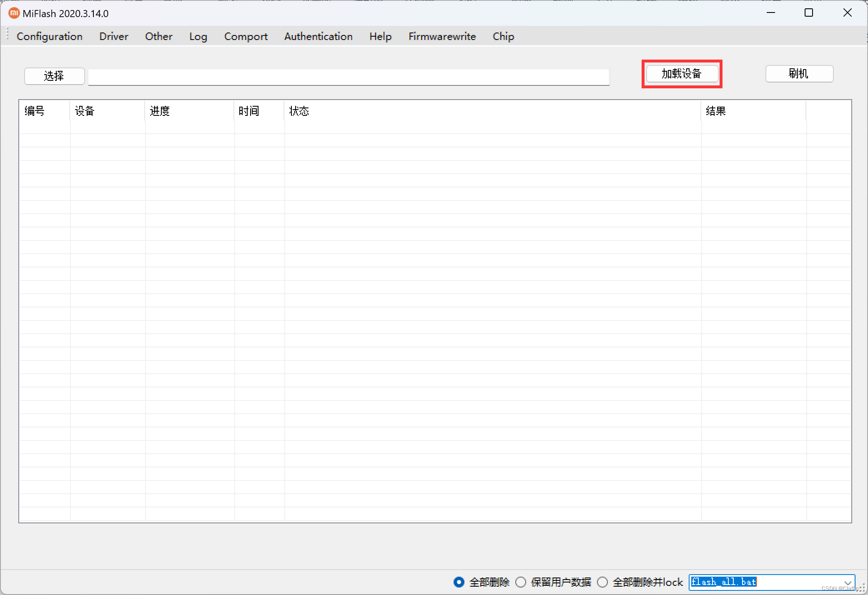This screenshot has height=595, width=868.
Task: Click the menu bar grip handle
Action: click(8, 34)
